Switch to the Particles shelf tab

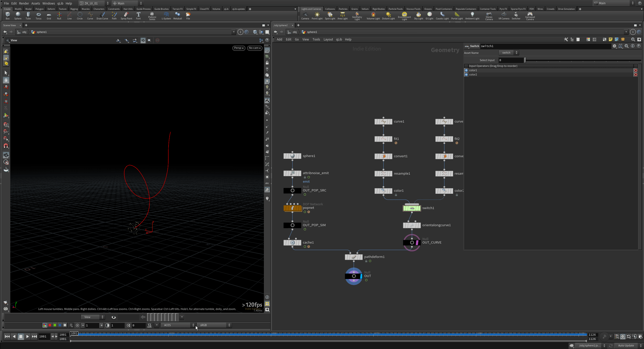pyautogui.click(x=343, y=9)
